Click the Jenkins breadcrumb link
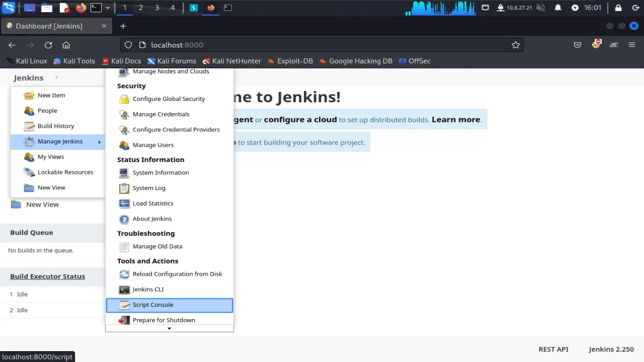644x362 pixels. 29,78
